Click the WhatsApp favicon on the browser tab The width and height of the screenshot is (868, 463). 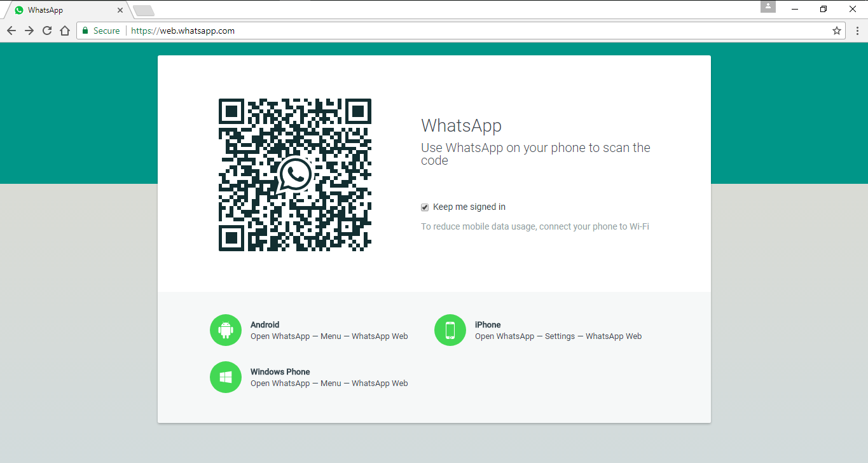pyautogui.click(x=19, y=10)
